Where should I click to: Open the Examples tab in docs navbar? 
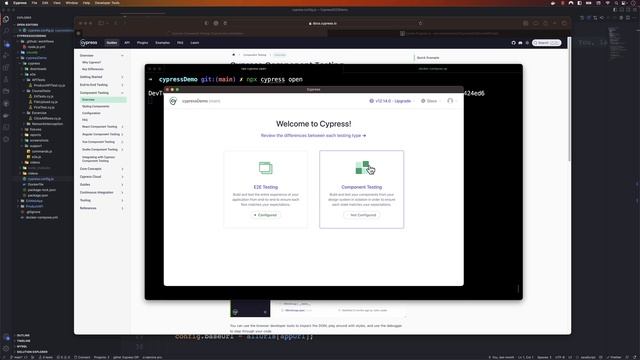[162, 42]
